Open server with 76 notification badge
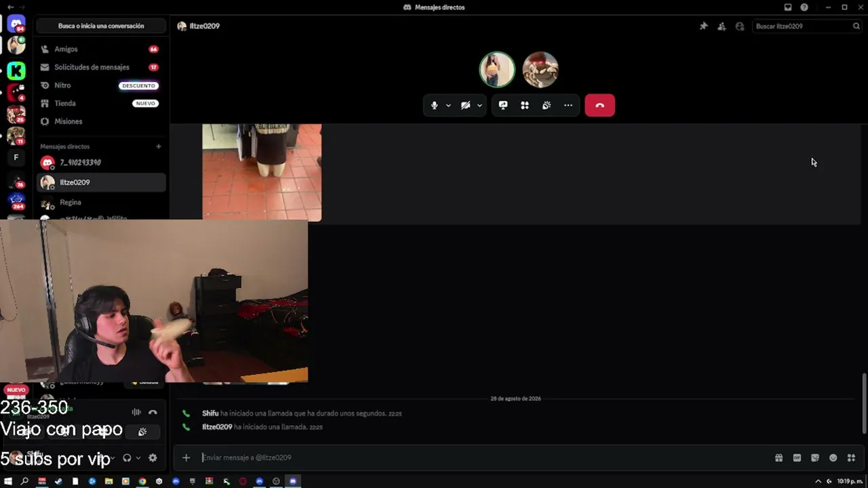868x488 pixels. (x=16, y=180)
